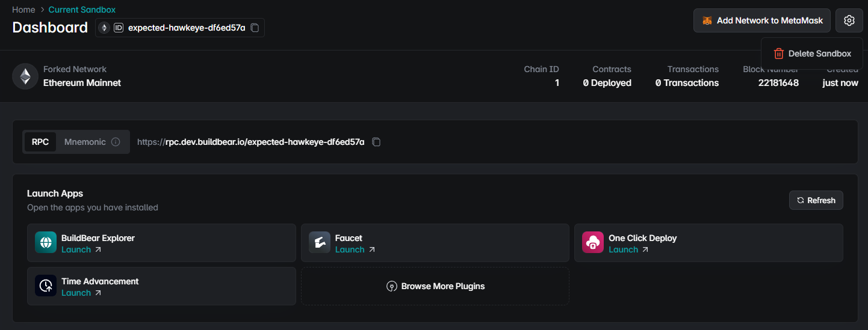Click the red trash icon for Delete Sandbox
This screenshot has width=868, height=330.
click(779, 53)
